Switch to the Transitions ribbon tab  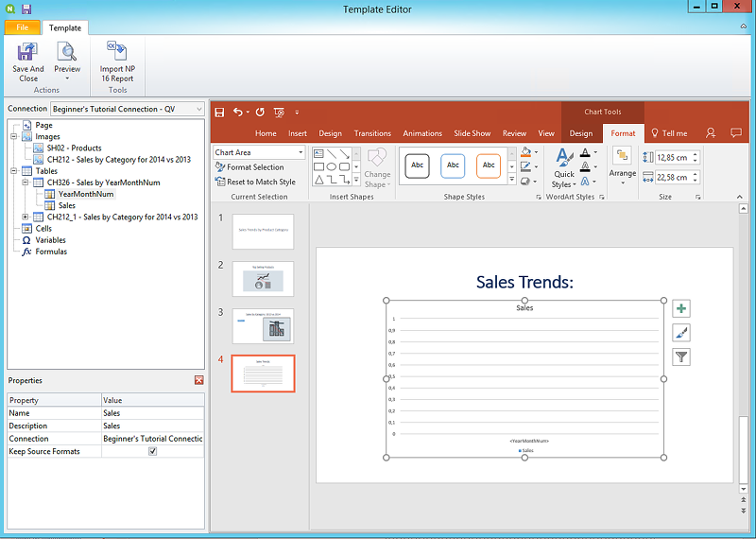[x=372, y=133]
